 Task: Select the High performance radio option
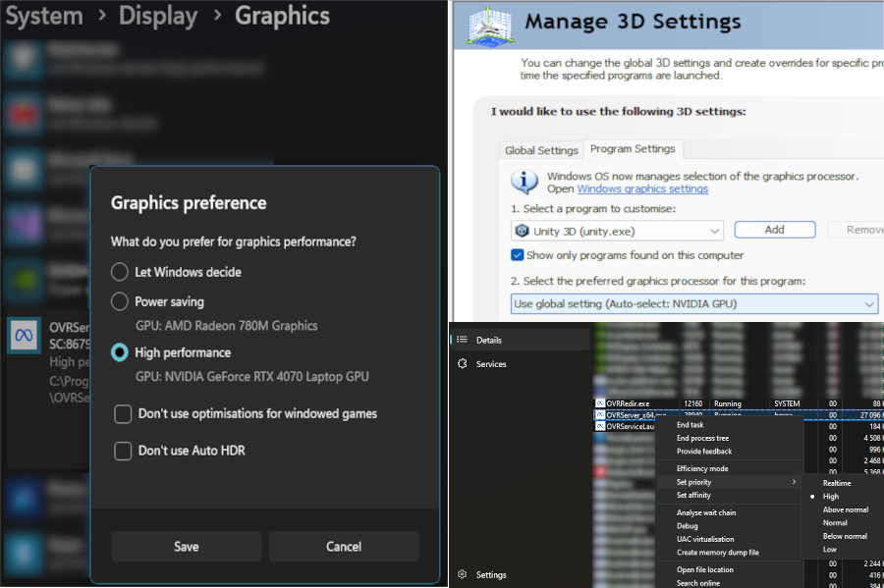120,352
